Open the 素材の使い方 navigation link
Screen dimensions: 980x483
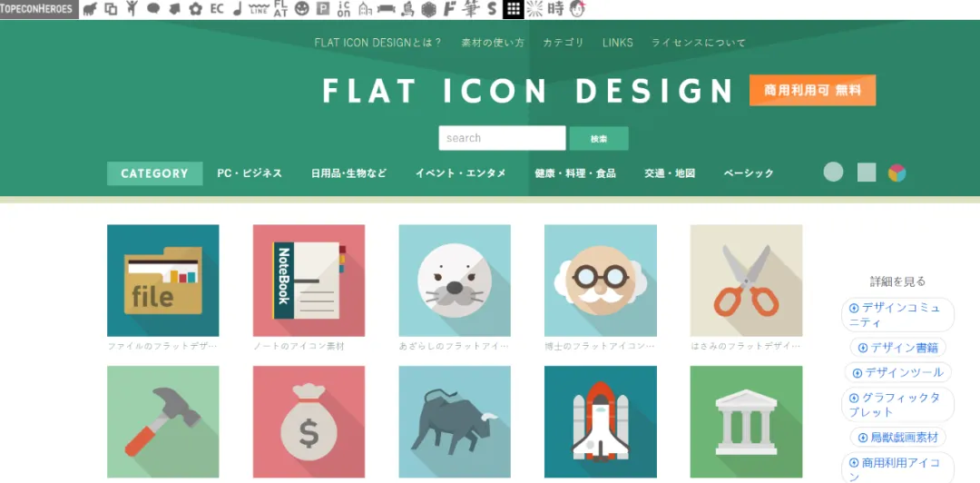click(x=493, y=43)
